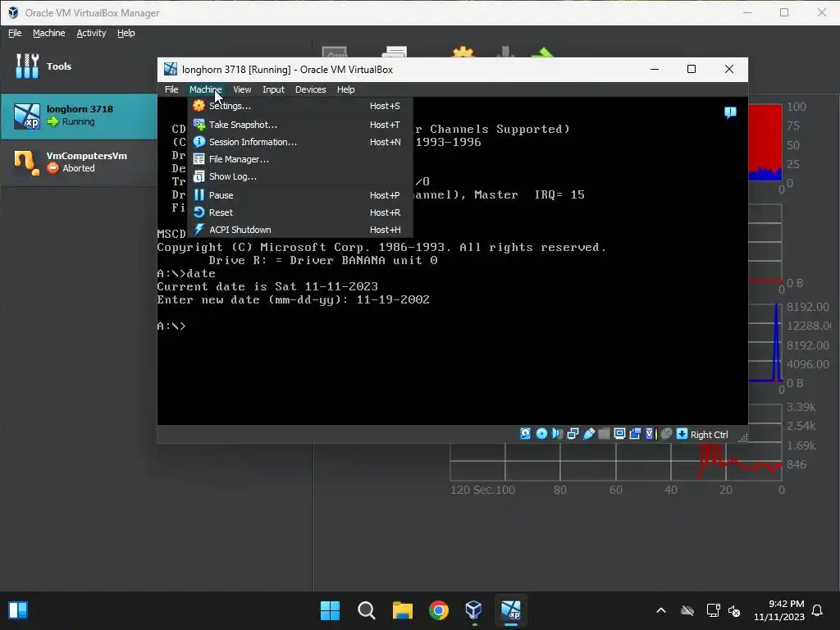Click the keyboard capture arrow icon
This screenshot has height=630, width=840.
pos(682,434)
